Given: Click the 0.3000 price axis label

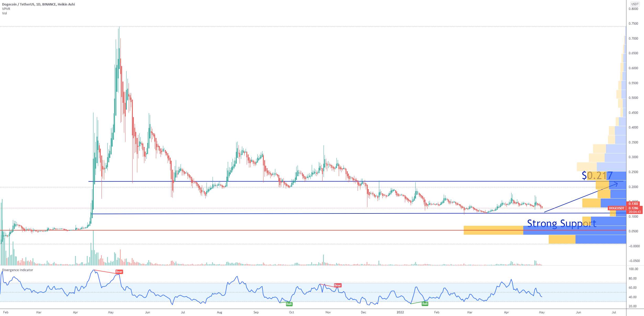Looking at the screenshot, I should pyautogui.click(x=633, y=157).
